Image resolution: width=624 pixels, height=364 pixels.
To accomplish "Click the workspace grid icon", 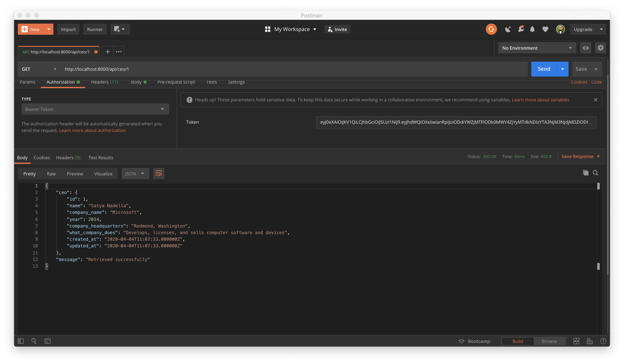I will click(268, 29).
